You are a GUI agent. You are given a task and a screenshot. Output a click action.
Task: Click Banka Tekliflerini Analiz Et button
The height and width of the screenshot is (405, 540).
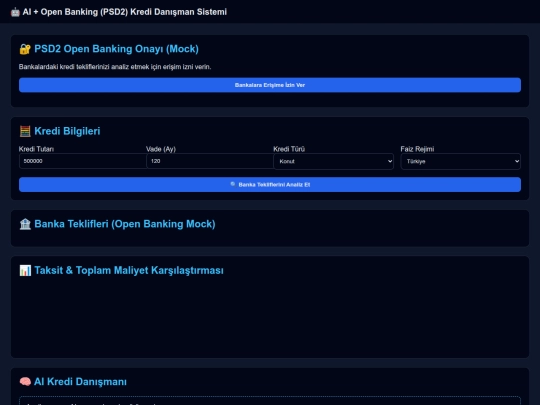point(270,185)
